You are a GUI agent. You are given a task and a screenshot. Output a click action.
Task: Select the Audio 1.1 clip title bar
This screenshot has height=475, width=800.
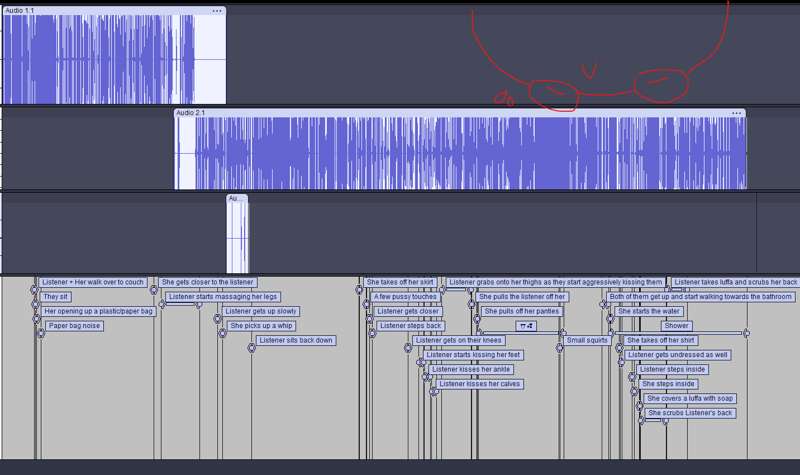pos(100,10)
